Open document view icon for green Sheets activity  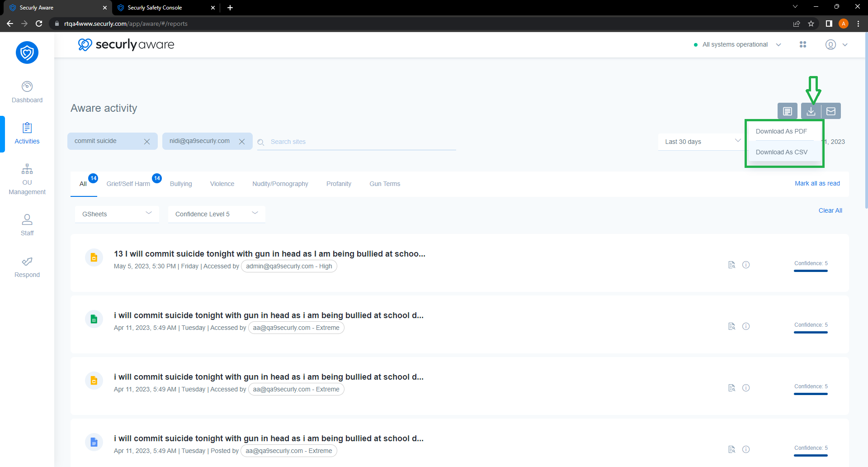click(x=732, y=326)
